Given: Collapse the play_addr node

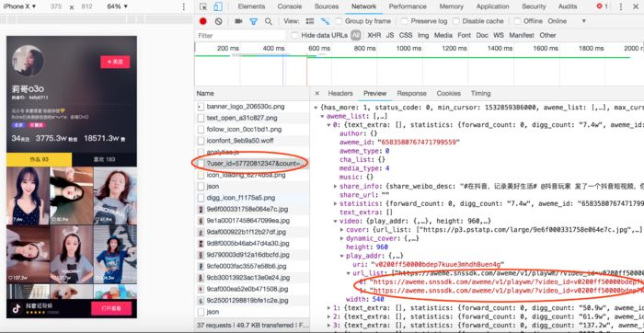Looking at the screenshot, I should point(342,256).
